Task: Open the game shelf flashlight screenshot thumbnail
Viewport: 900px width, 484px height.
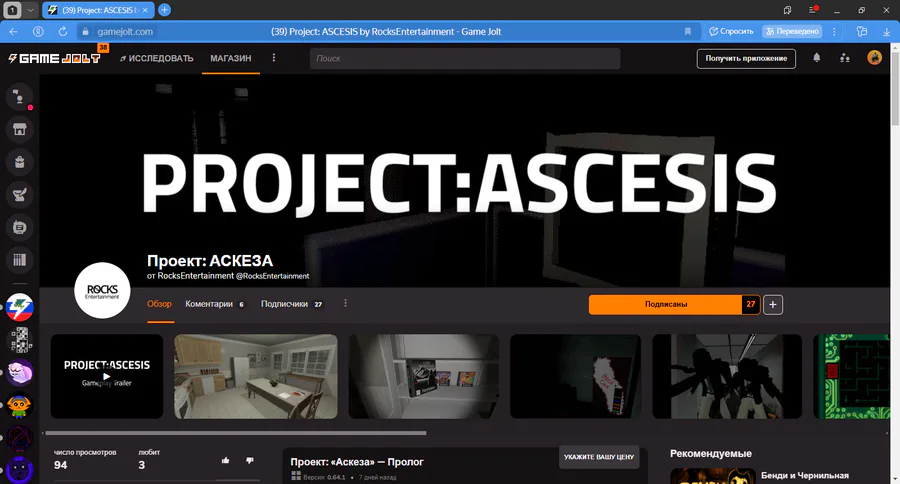Action: click(x=424, y=376)
